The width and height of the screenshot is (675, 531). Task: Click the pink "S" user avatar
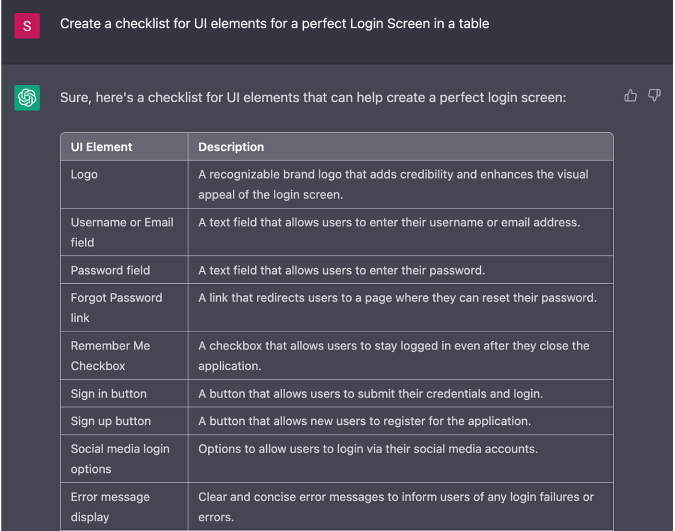(27, 26)
